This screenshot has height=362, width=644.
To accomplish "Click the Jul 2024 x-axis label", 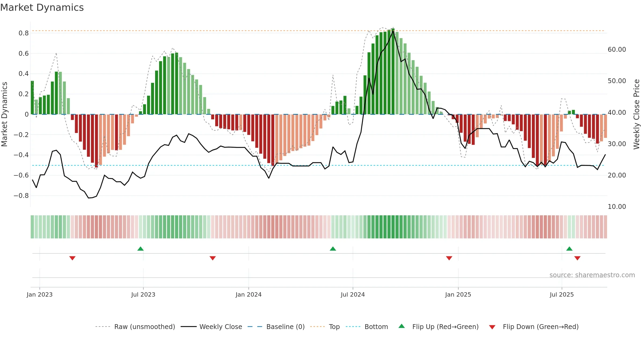I will [353, 295].
